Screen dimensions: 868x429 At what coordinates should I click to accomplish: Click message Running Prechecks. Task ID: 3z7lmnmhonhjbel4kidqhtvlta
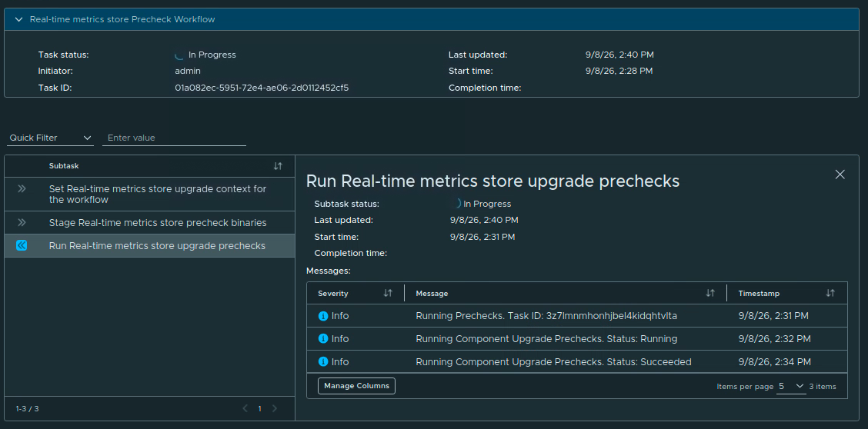tap(546, 316)
